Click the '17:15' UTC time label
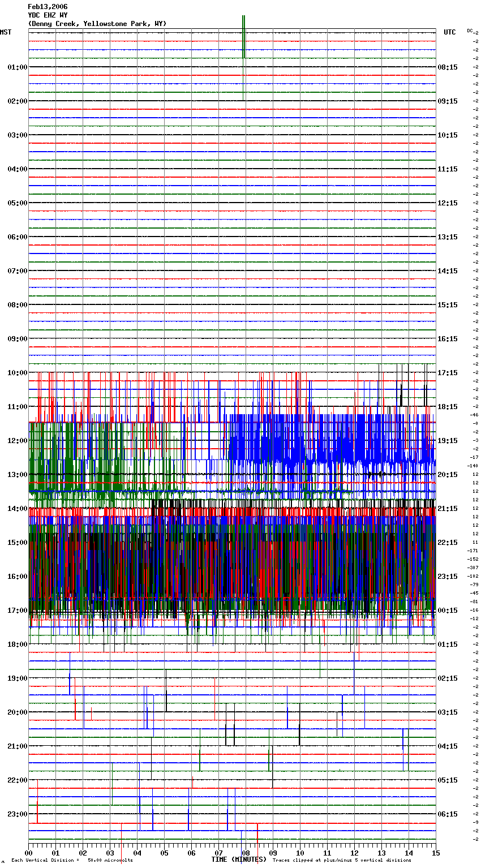 pyautogui.click(x=448, y=373)
